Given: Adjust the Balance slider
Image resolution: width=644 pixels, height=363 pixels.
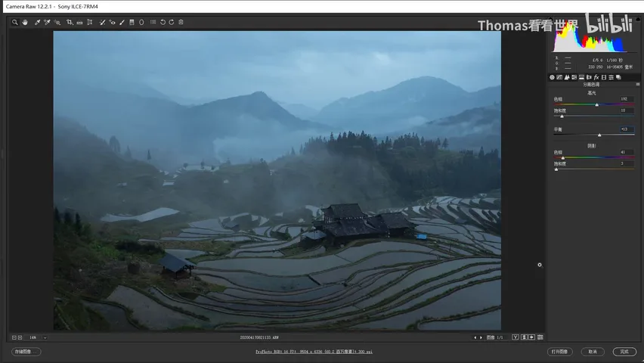Looking at the screenshot, I should (x=599, y=135).
